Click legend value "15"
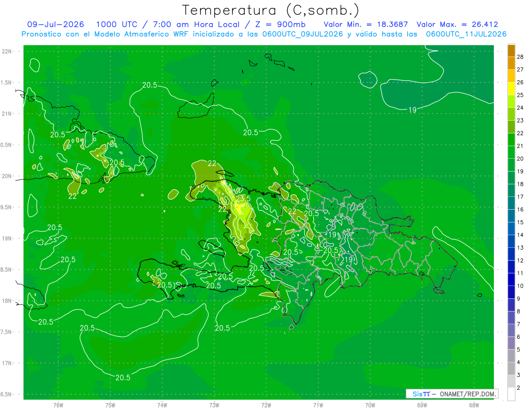The width and height of the screenshot is (532, 411). [x=520, y=222]
